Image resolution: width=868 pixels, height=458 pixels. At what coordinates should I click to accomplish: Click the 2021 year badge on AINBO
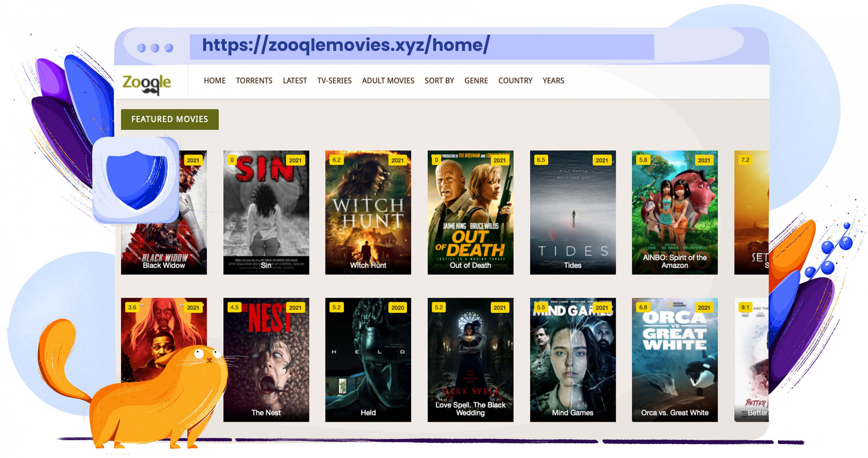point(704,160)
